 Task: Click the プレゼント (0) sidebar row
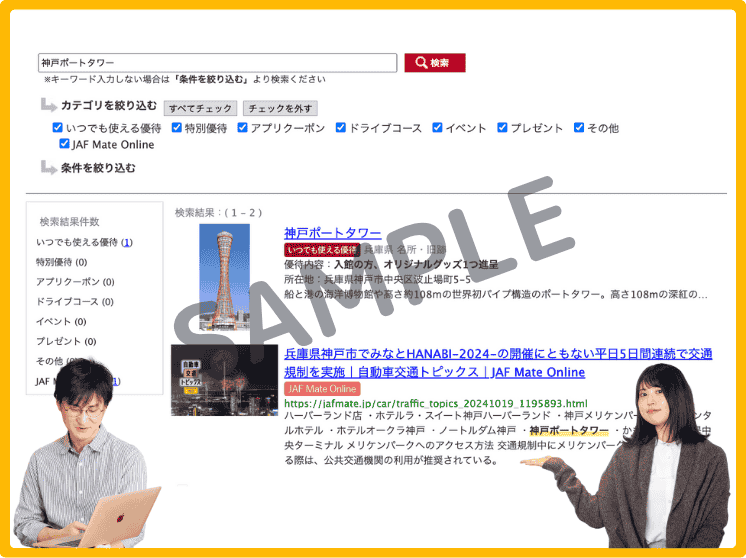coord(66,342)
